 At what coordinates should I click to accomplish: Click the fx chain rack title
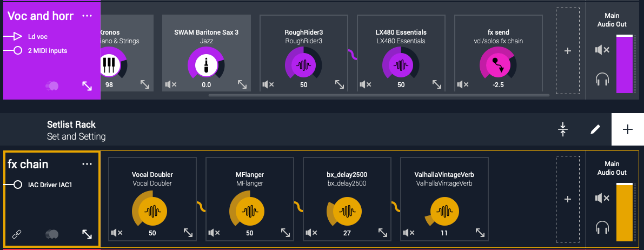point(28,164)
